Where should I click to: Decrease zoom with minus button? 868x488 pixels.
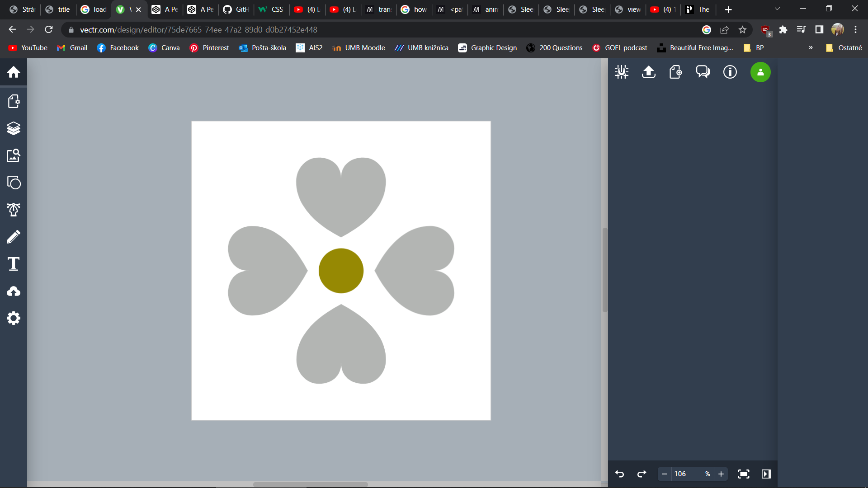click(664, 474)
